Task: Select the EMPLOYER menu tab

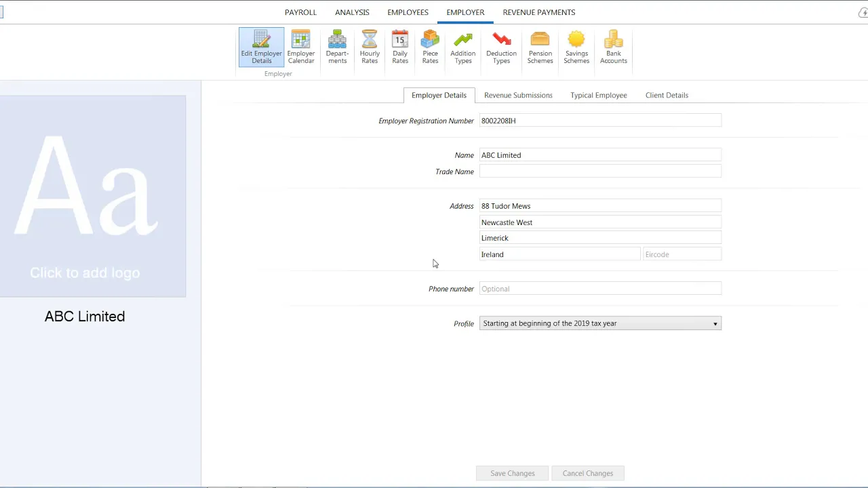Action: click(465, 12)
